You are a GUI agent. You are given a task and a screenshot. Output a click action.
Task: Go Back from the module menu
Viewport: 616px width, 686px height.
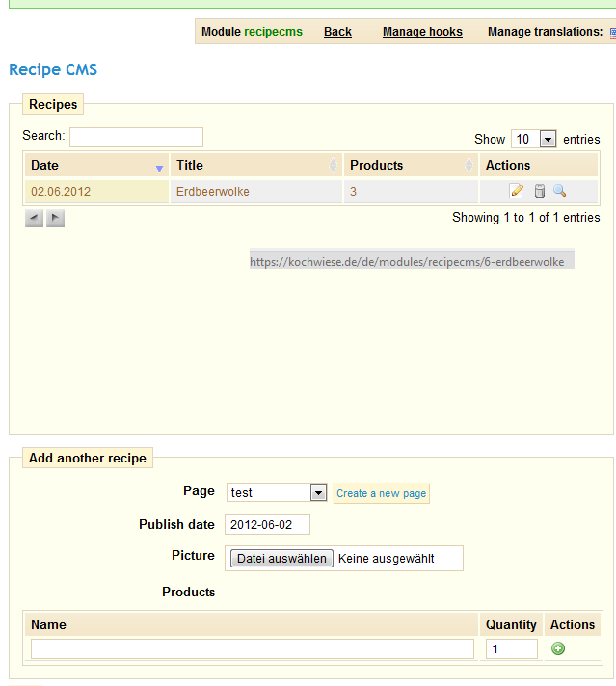pos(337,32)
